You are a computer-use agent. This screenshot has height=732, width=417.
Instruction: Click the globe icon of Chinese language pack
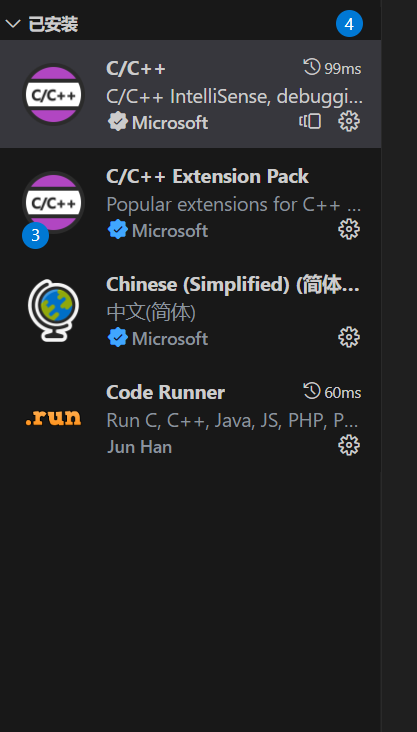(x=53, y=310)
